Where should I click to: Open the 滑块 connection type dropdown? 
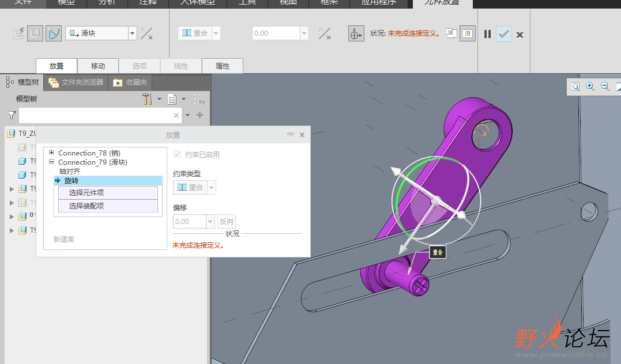tap(132, 33)
